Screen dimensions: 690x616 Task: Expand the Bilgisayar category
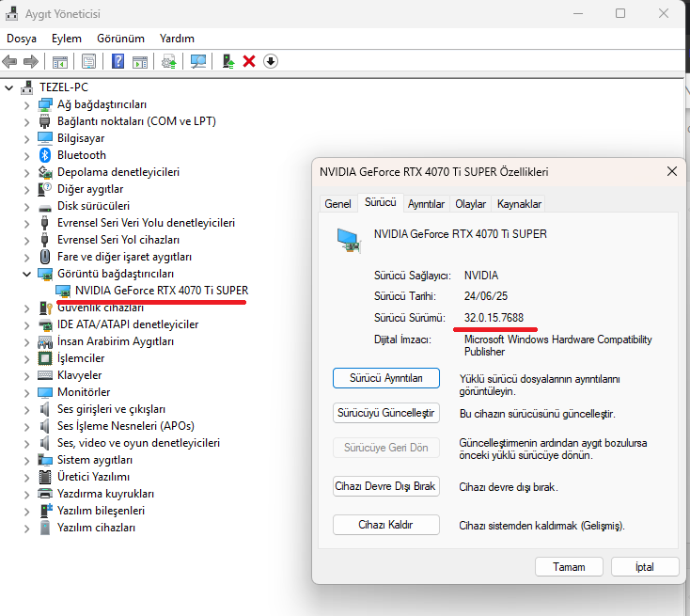click(x=27, y=138)
